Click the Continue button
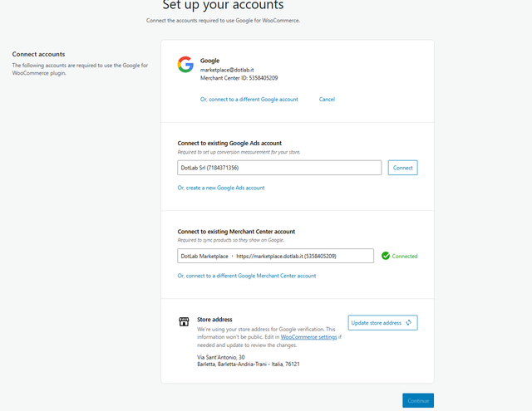This screenshot has width=532, height=411. [x=418, y=400]
